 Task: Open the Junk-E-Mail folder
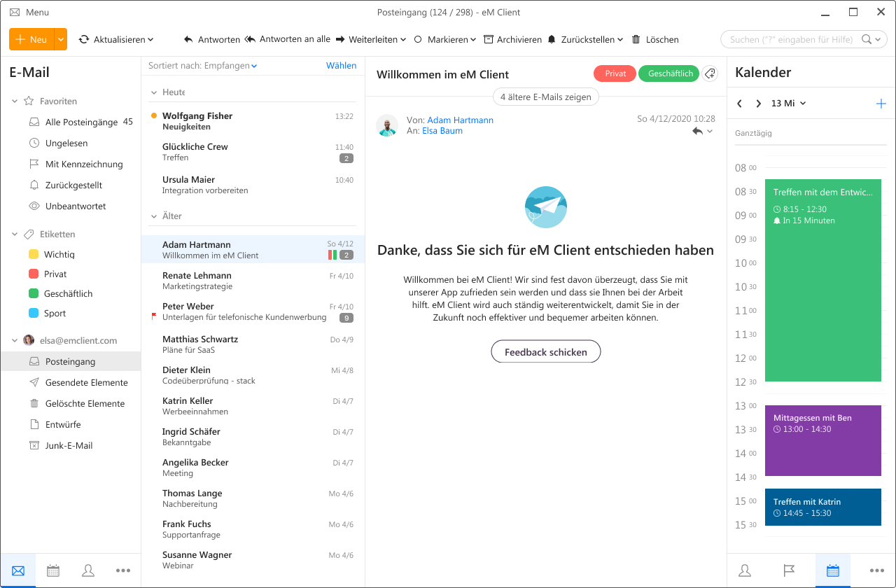coord(61,445)
